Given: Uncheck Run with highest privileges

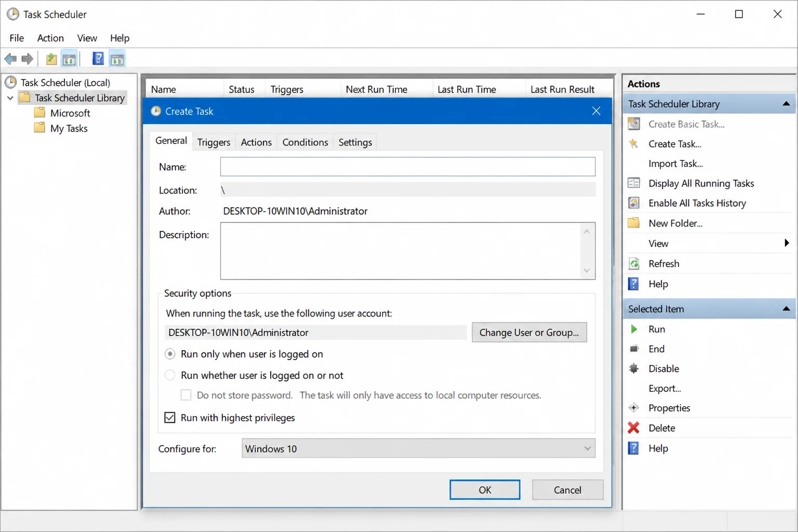Looking at the screenshot, I should pos(170,418).
